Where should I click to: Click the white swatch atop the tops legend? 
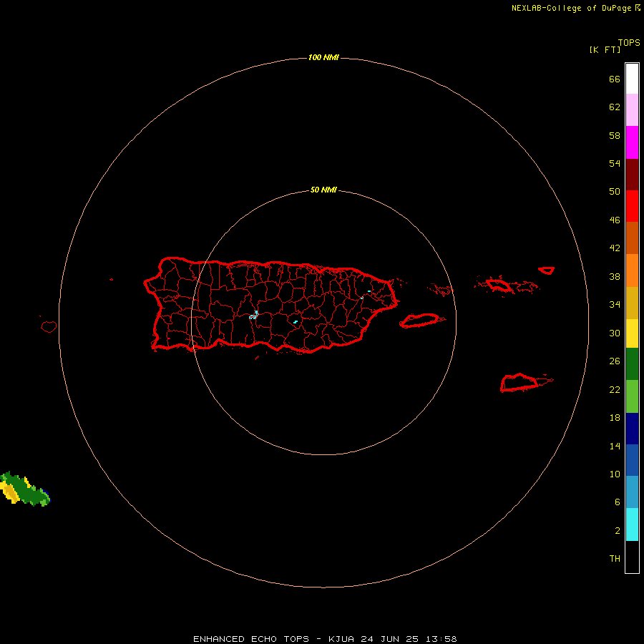(632, 79)
